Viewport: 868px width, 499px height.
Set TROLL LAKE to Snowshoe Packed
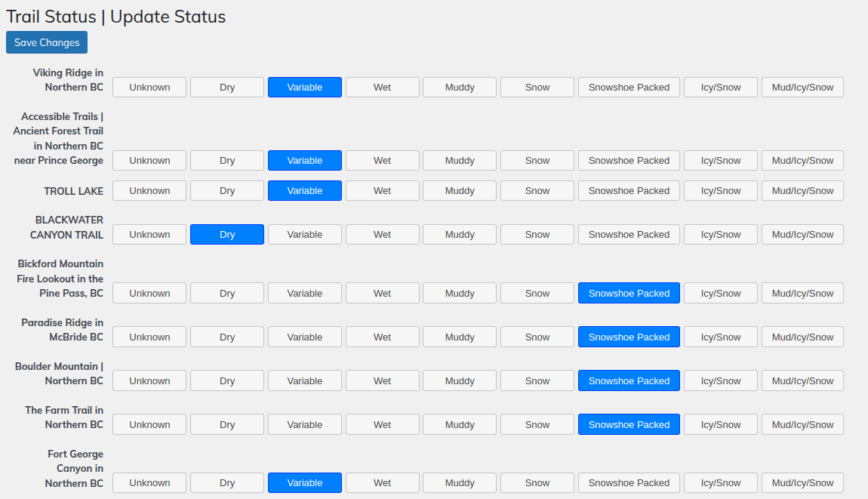pos(629,190)
